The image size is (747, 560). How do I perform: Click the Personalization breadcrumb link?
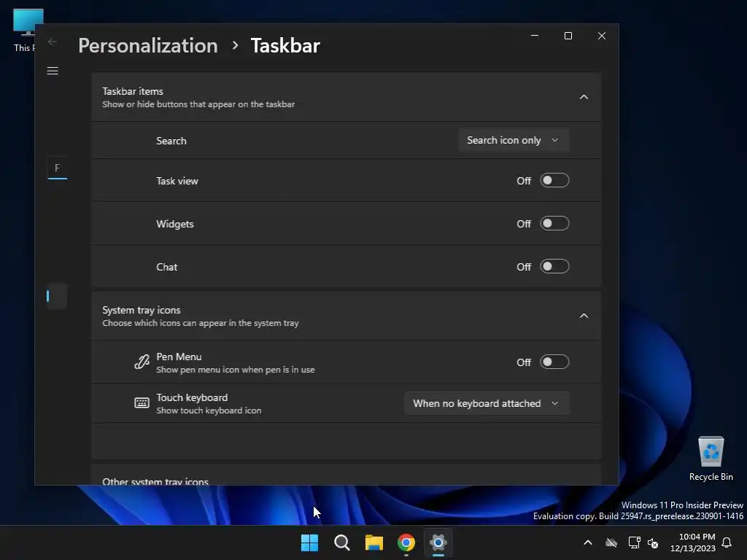(x=148, y=46)
